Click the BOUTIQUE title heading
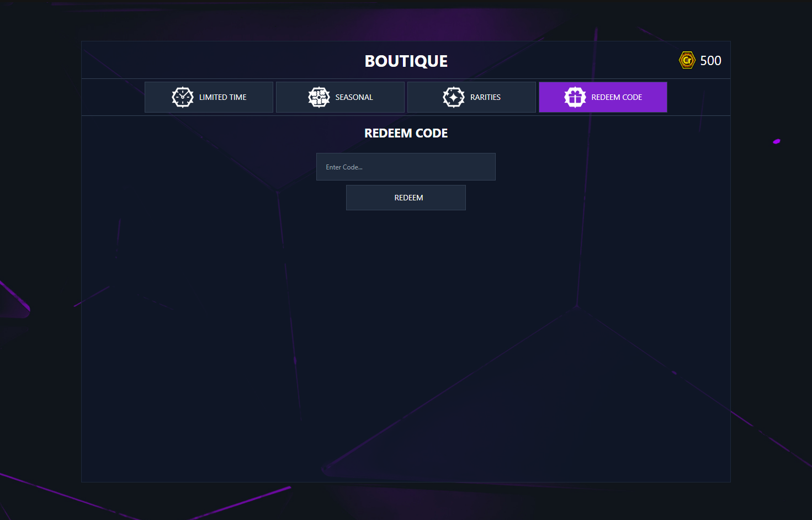Image resolution: width=812 pixels, height=520 pixels. click(406, 61)
